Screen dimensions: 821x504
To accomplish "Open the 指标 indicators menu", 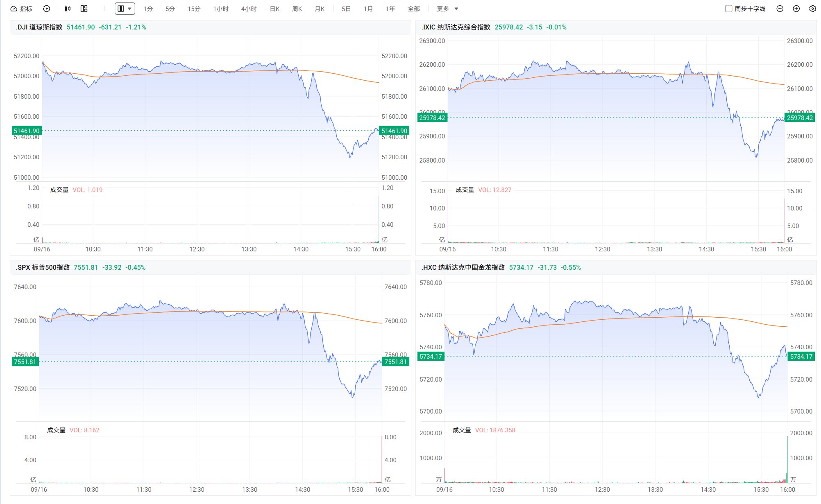I will click(x=21, y=9).
